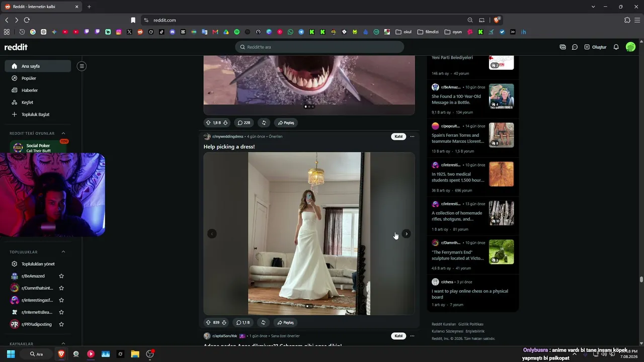Click the advertise icon left of chat
The height and width of the screenshot is (362, 644).
tap(562, 47)
